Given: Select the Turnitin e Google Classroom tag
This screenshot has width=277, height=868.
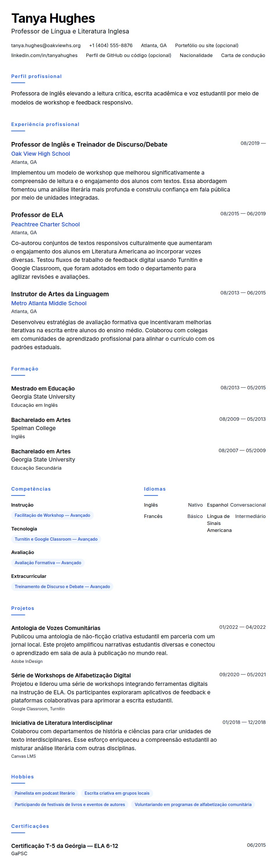Looking at the screenshot, I should coord(56,539).
